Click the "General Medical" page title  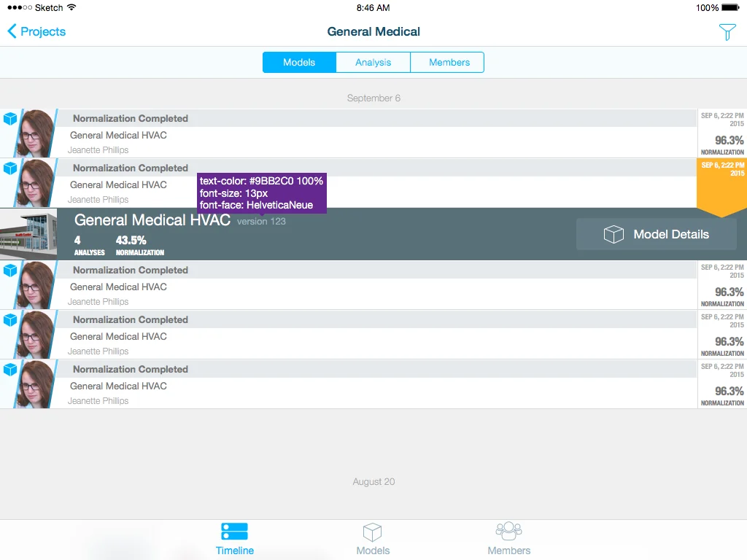point(373,31)
